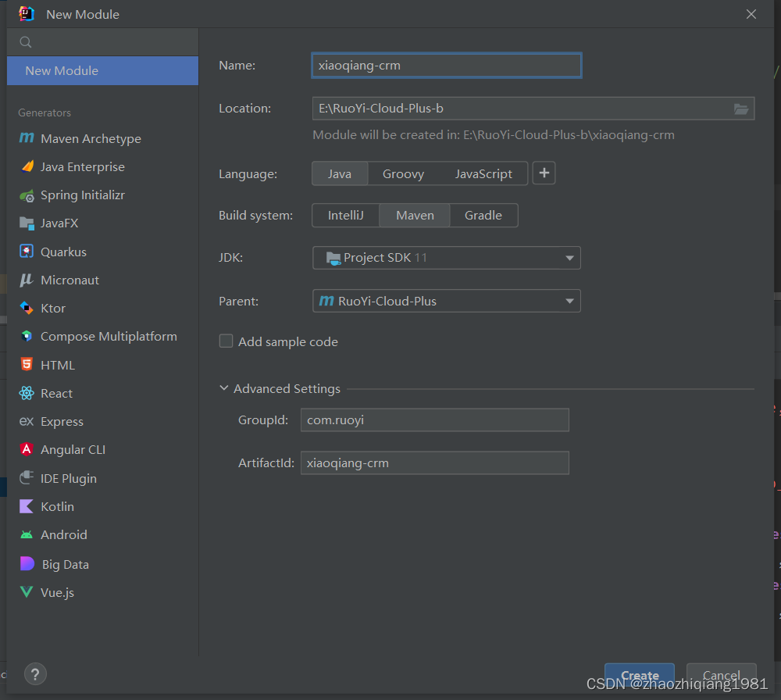Enable the Add sample code checkbox
Viewport: 781px width, 700px height.
(226, 341)
